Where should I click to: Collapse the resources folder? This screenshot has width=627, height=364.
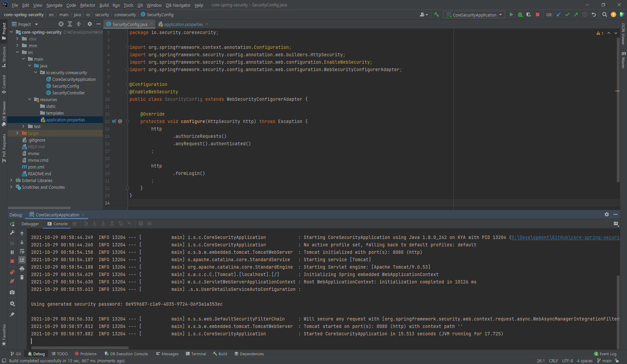click(29, 99)
